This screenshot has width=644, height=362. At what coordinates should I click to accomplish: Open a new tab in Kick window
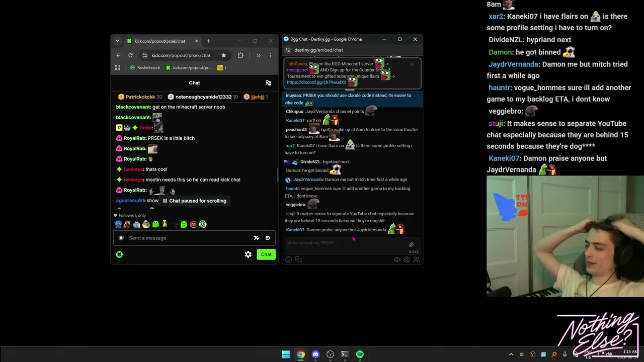coord(208,41)
